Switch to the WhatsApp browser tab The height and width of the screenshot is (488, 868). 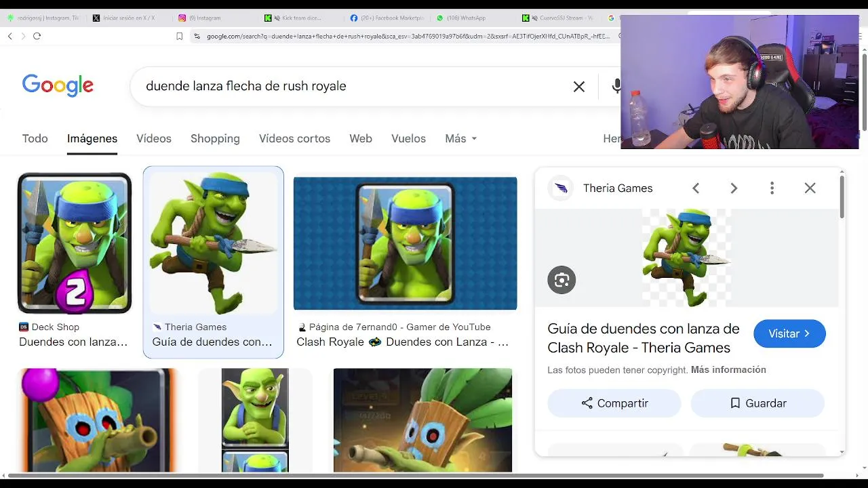point(462,18)
